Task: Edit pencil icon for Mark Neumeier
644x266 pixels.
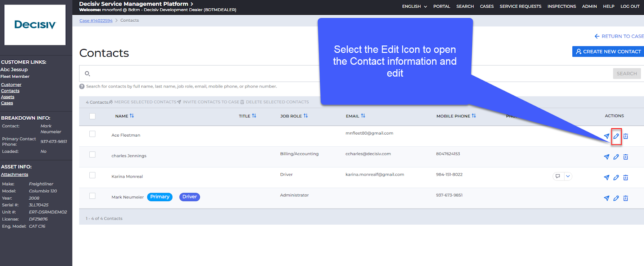Action: click(616, 198)
